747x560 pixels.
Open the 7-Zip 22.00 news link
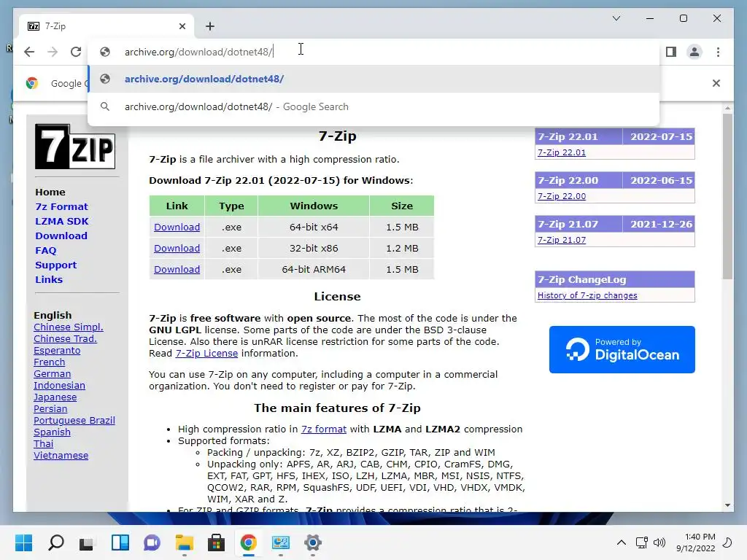tap(561, 196)
